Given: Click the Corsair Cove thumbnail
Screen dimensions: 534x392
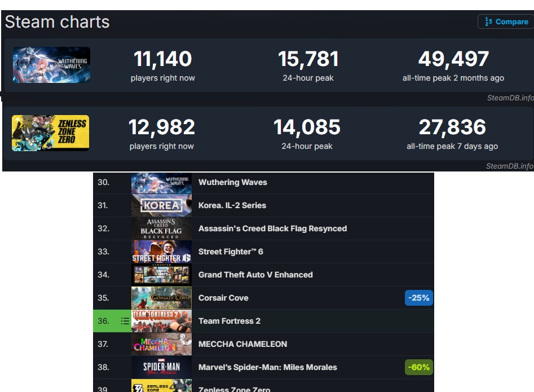Looking at the screenshot, I should tap(161, 298).
